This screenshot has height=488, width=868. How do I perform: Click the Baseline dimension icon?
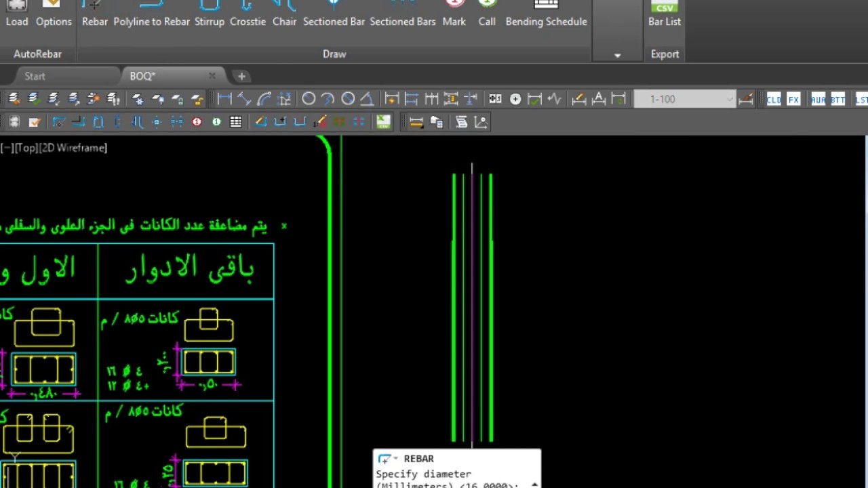[x=411, y=99]
